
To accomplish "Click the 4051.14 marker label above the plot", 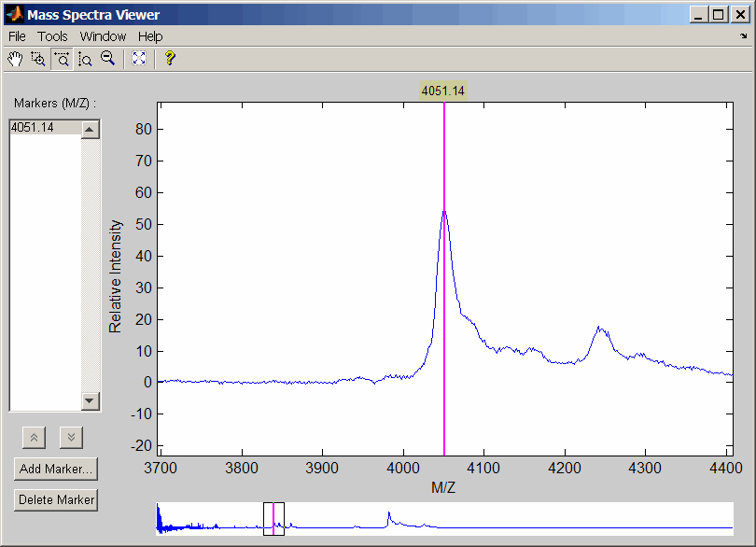I will coord(443,91).
